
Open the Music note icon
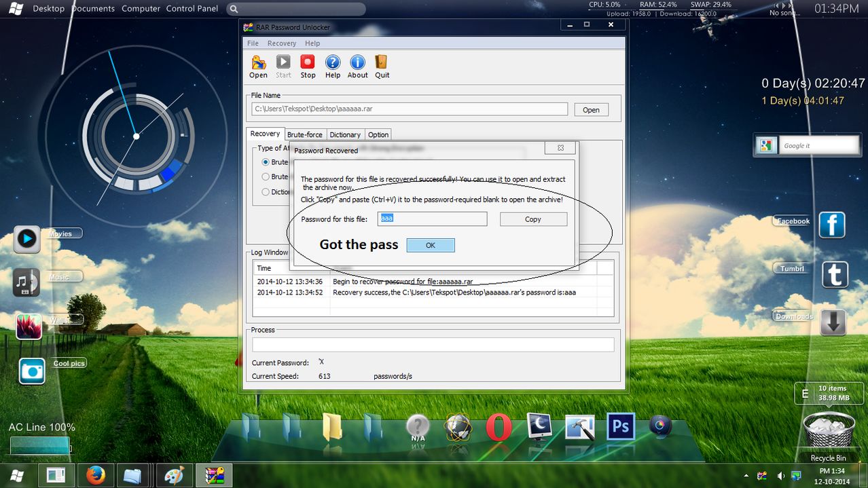pyautogui.click(x=26, y=282)
